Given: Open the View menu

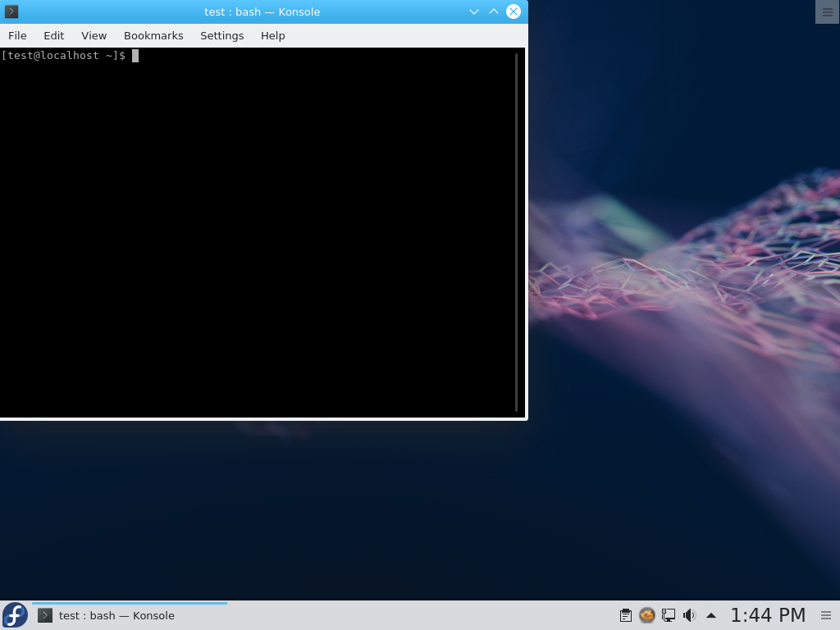Looking at the screenshot, I should point(94,36).
